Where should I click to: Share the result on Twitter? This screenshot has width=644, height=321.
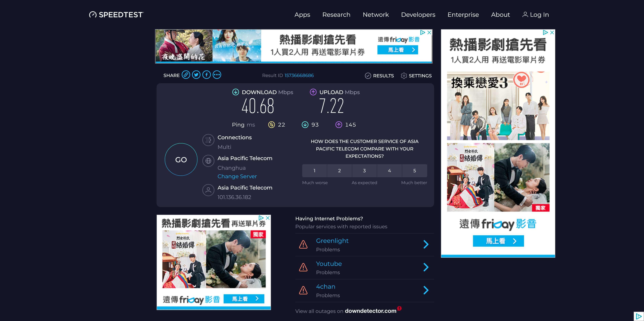[x=196, y=75]
